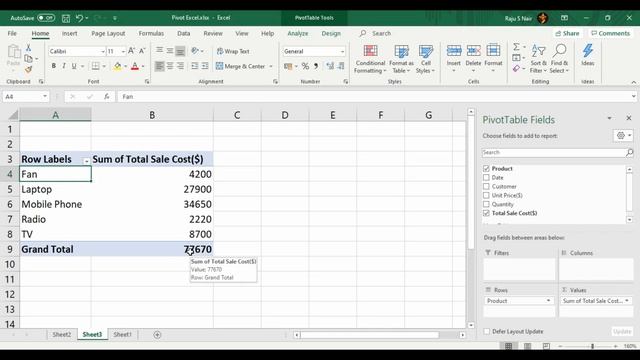Click the Wrap Text button
Image resolution: width=640 pixels, height=360 pixels.
point(233,51)
